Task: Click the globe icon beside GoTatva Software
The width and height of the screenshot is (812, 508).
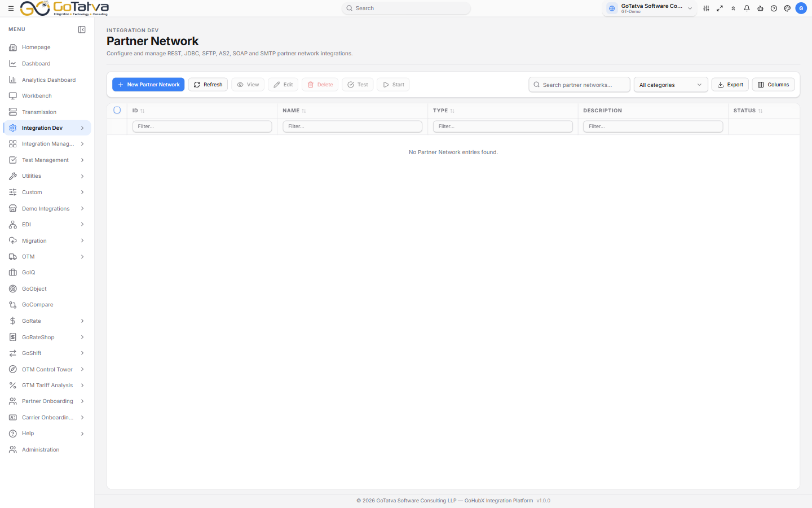Action: pyautogui.click(x=612, y=8)
